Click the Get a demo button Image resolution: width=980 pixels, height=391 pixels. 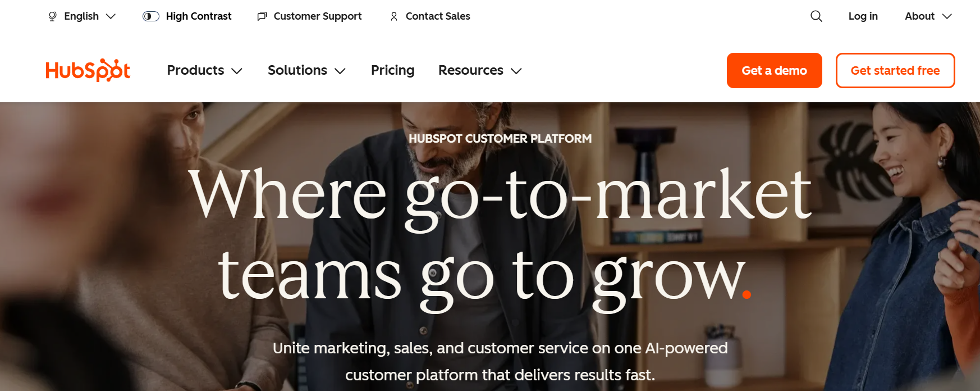(x=775, y=70)
